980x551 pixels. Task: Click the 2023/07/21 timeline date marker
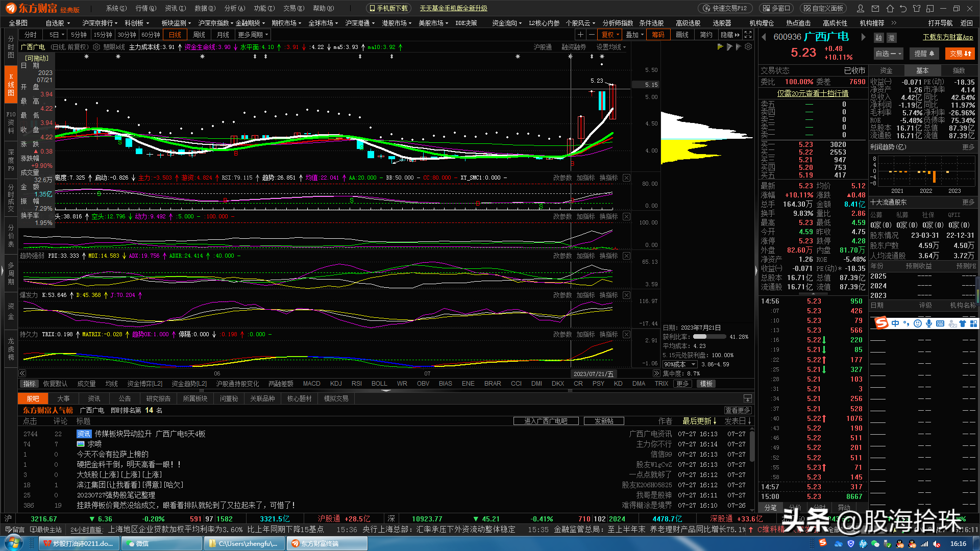pos(593,374)
